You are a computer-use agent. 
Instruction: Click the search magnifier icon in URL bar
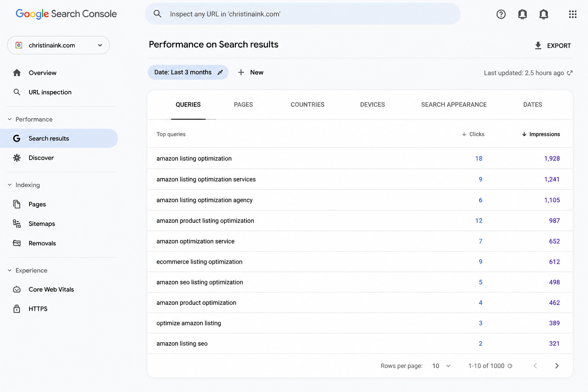pyautogui.click(x=157, y=14)
